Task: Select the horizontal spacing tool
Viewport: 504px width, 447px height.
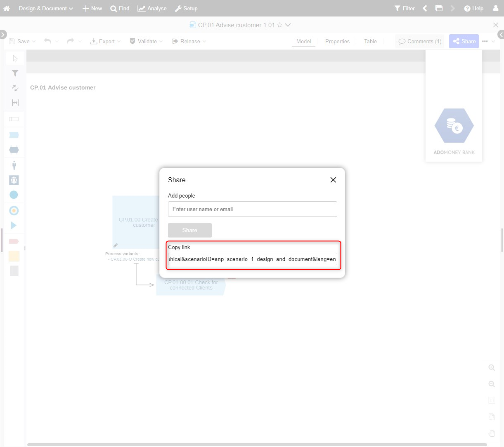Action: (x=15, y=103)
